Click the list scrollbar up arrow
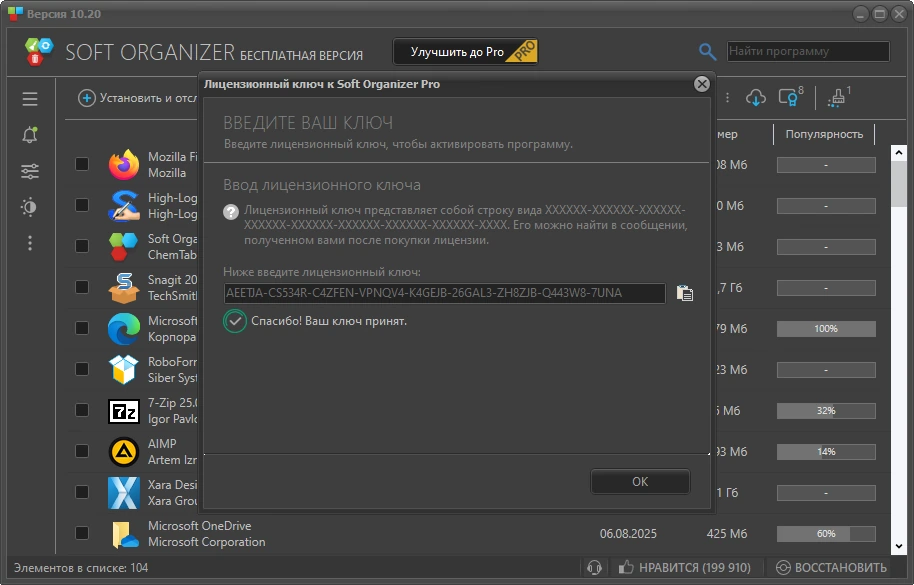914x585 pixels. point(898,153)
